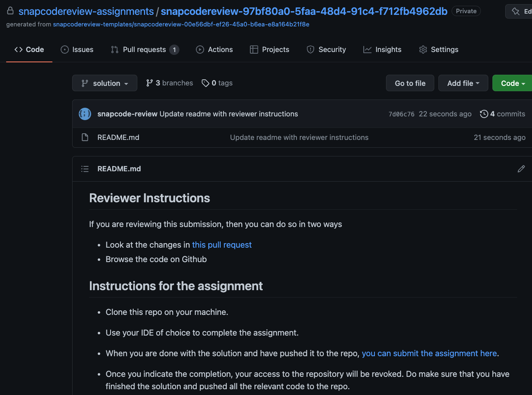Image resolution: width=532 pixels, height=395 pixels.
Task: Open the Actions tab
Action: pos(214,50)
